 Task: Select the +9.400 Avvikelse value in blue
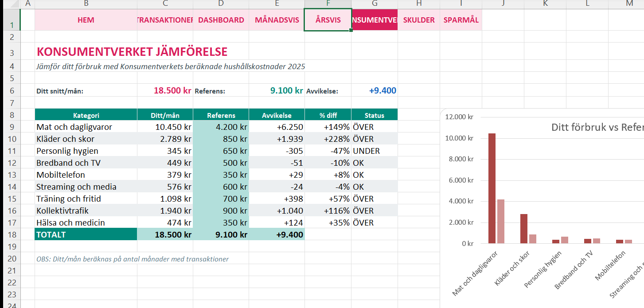(382, 91)
